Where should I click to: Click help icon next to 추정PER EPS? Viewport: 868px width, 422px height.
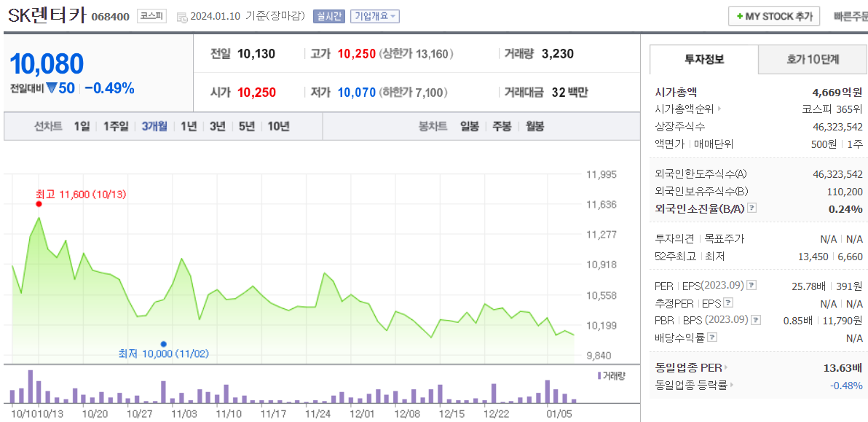[x=728, y=303]
